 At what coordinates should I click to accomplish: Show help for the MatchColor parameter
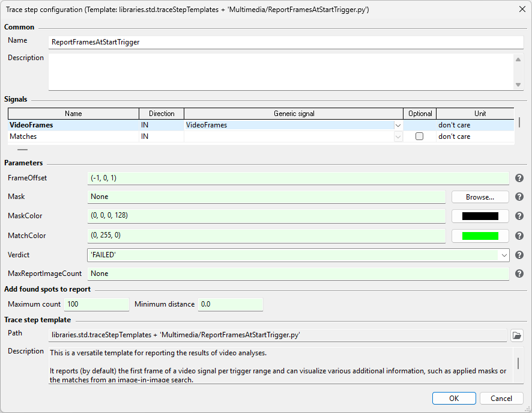(x=519, y=236)
